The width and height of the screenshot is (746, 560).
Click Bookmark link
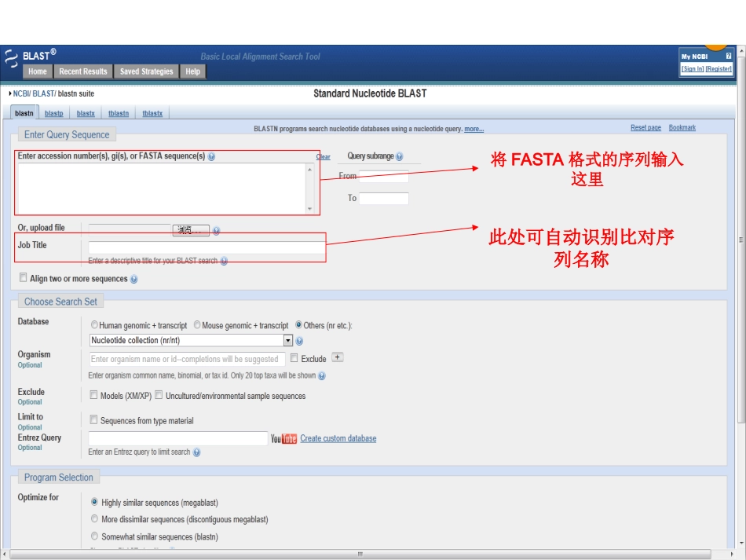682,127
